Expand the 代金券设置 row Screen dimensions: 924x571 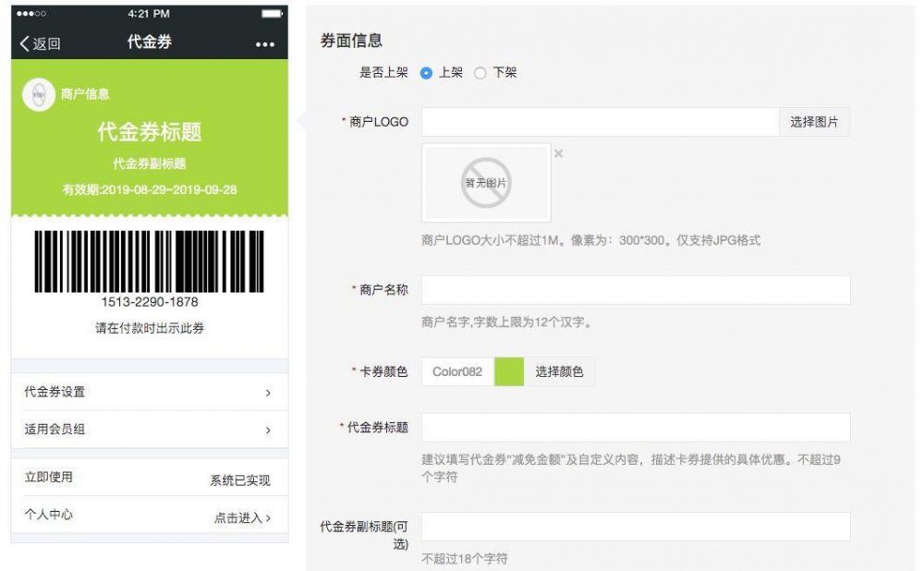pos(150,392)
